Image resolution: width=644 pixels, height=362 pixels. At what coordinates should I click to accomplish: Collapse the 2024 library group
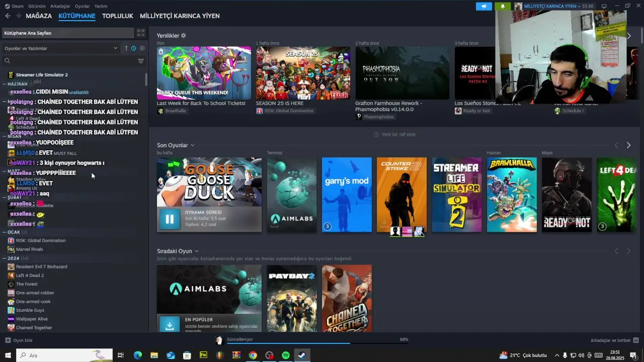tap(5, 258)
